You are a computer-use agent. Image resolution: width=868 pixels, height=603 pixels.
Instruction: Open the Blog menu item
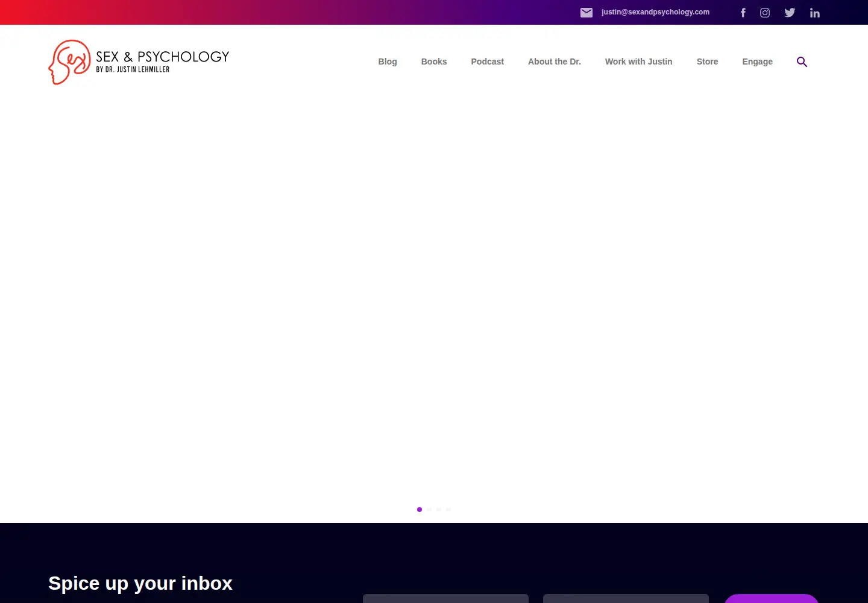[x=388, y=62]
